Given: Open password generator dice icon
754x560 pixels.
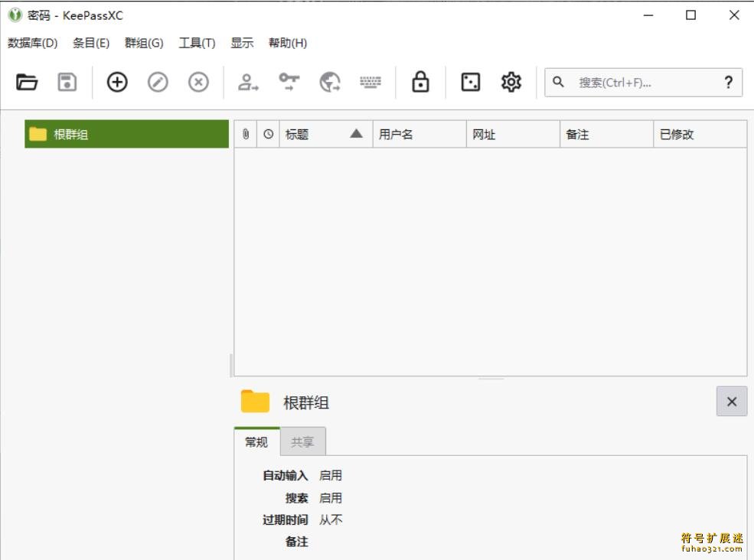Looking at the screenshot, I should point(470,82).
